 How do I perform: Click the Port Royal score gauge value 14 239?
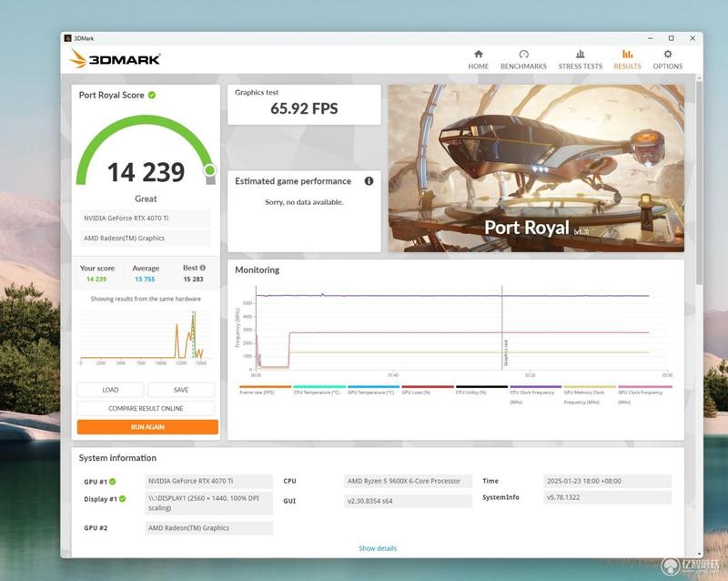pos(146,172)
